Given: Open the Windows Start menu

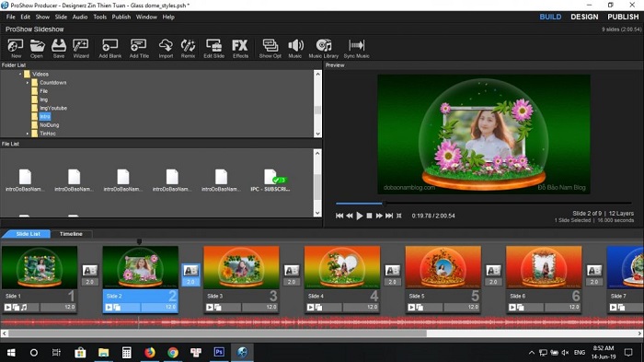Looking at the screenshot, I should [x=11, y=352].
